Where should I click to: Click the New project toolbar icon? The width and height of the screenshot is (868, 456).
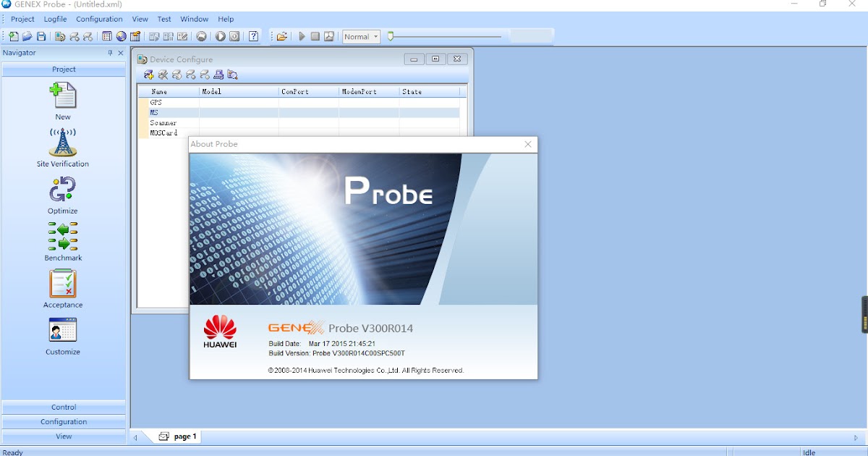pyautogui.click(x=14, y=36)
